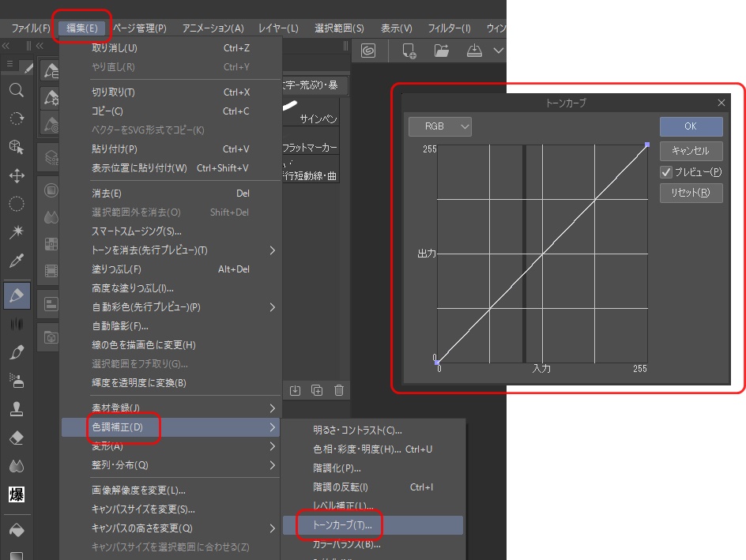Expand トーンを消去(先行プレビュー) submenu arrow
The height and width of the screenshot is (560, 746).
click(273, 250)
